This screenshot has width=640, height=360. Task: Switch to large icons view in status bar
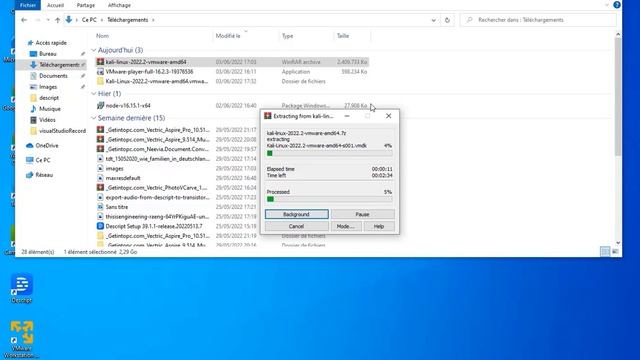(615, 251)
